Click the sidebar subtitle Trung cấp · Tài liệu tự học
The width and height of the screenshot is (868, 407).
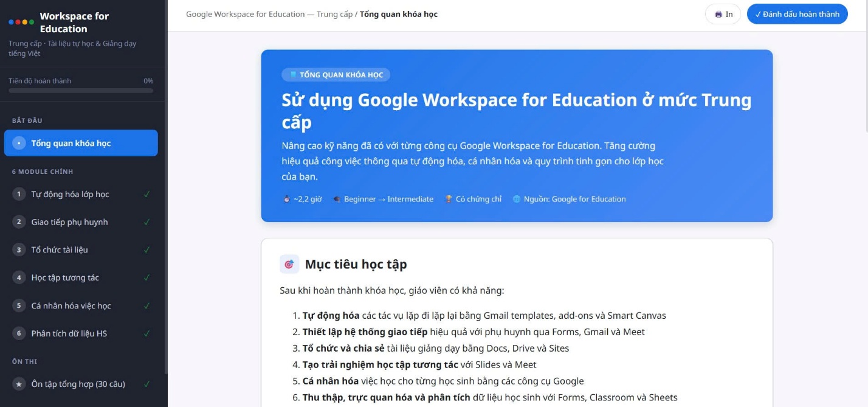tap(72, 49)
